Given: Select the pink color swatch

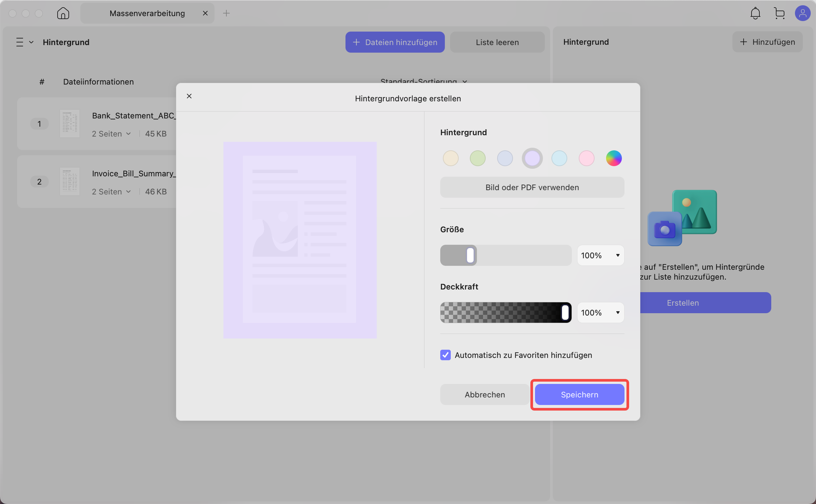Looking at the screenshot, I should point(586,158).
